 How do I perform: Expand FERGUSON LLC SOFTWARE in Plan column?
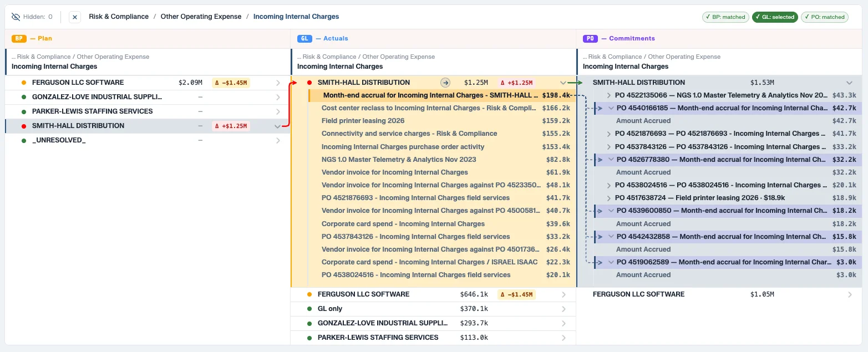coord(278,83)
